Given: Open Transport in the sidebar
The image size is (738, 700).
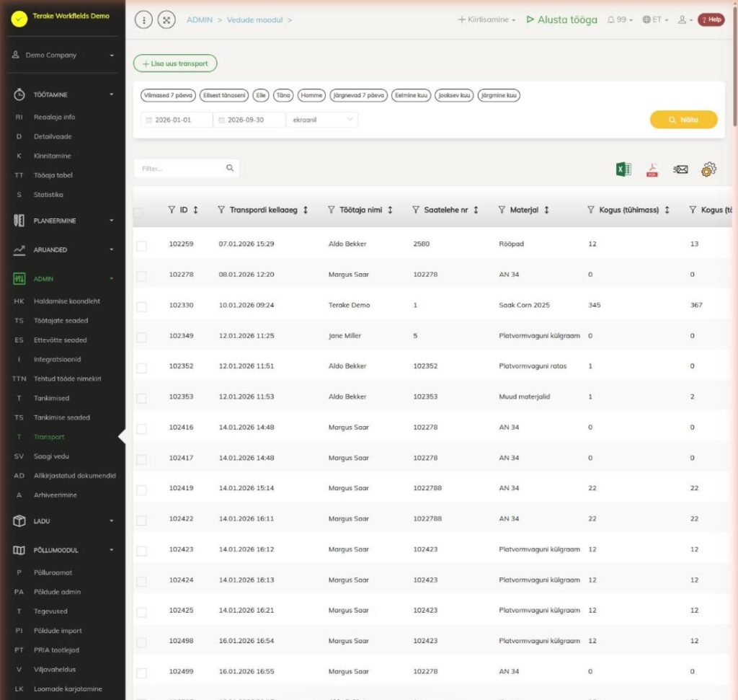Looking at the screenshot, I should [49, 437].
